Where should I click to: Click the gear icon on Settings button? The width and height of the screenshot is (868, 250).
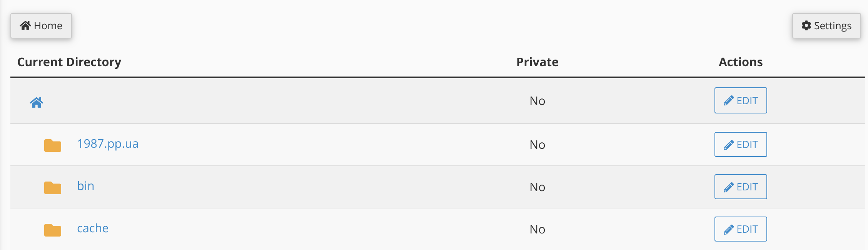tap(806, 26)
